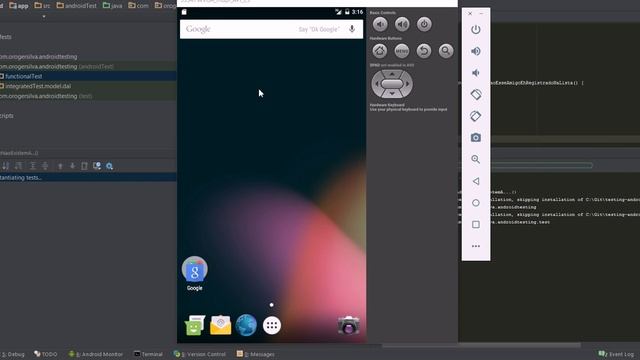Screen dimensions: 640x360
Task: Click the java breadcrumb folder
Action: [x=113, y=6]
